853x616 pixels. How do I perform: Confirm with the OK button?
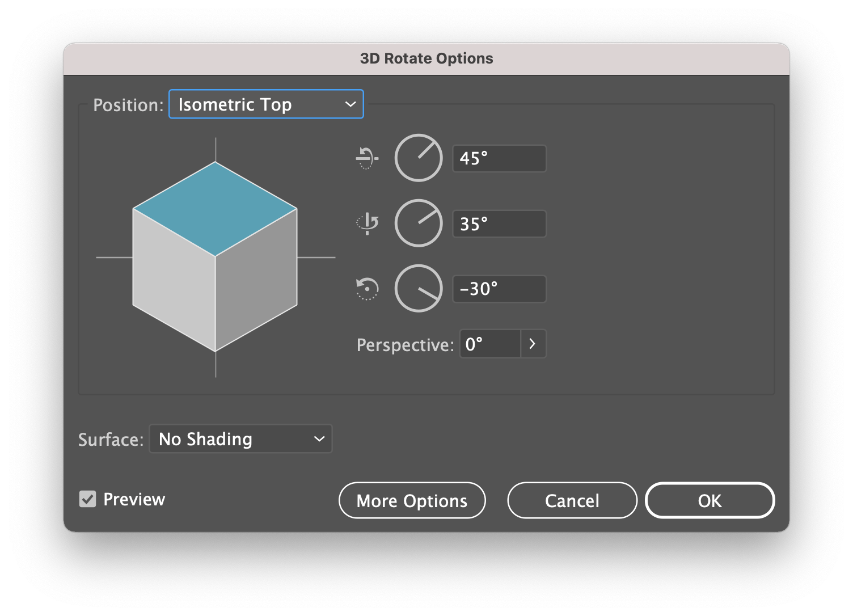point(710,500)
